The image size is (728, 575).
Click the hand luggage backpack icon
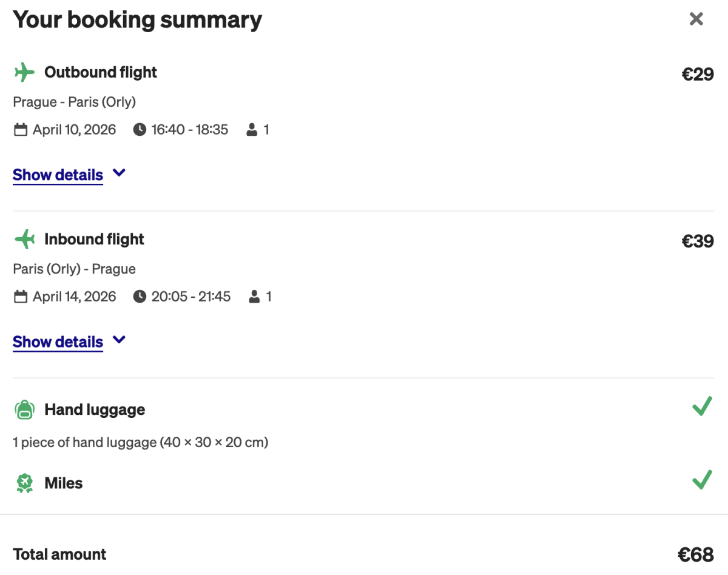click(x=24, y=410)
